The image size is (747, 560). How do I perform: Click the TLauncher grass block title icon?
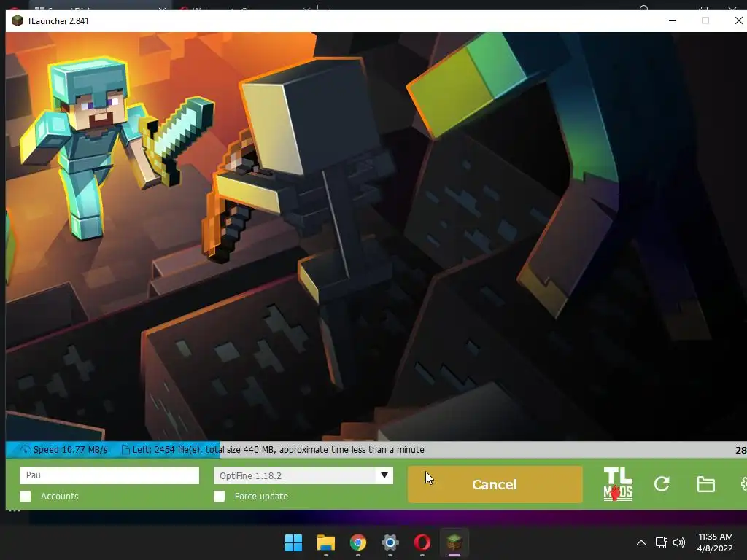18,20
